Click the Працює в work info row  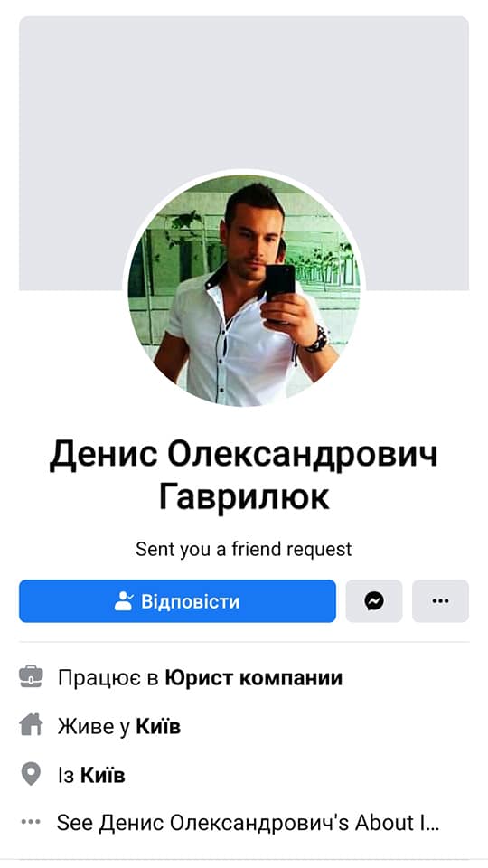coord(244,677)
